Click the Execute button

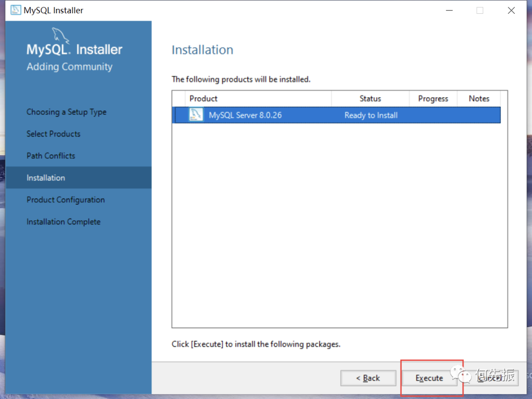[429, 378]
